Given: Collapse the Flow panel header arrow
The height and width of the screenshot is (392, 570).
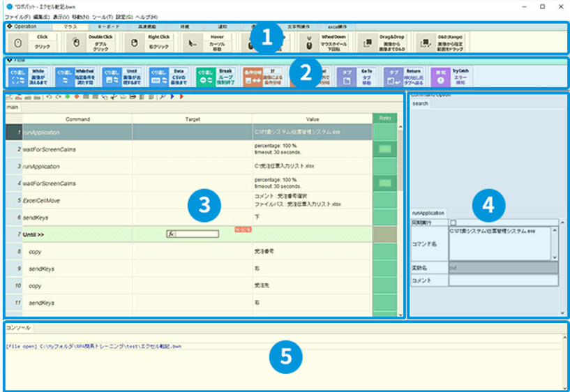Looking at the screenshot, I should click(x=10, y=60).
